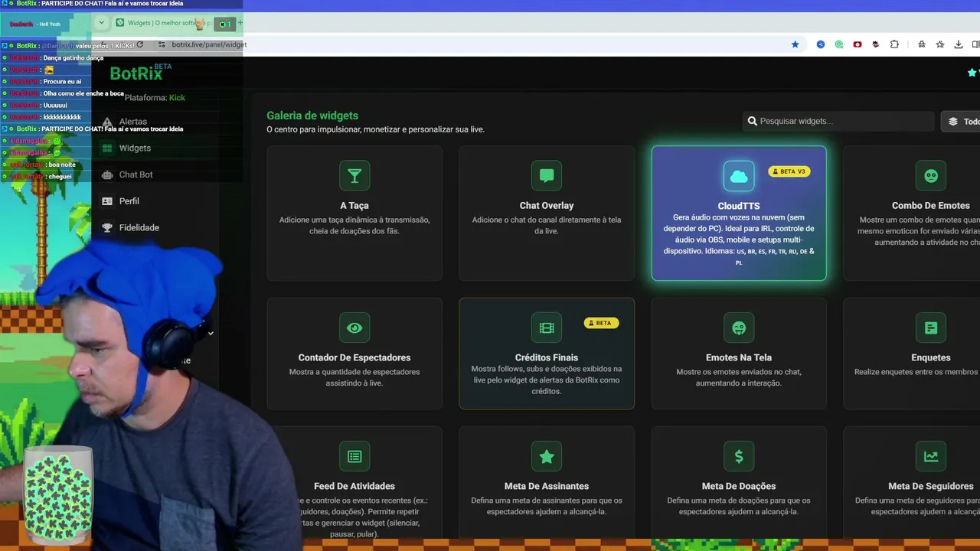Screen dimensions: 980x551
Task: Click the Contador De Espectadores eye icon
Action: (x=354, y=328)
